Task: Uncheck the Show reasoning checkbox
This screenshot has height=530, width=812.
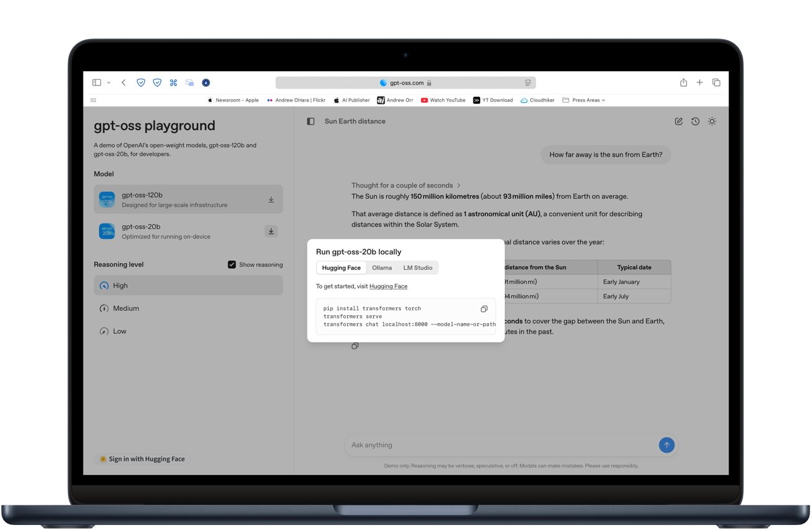Action: (232, 264)
